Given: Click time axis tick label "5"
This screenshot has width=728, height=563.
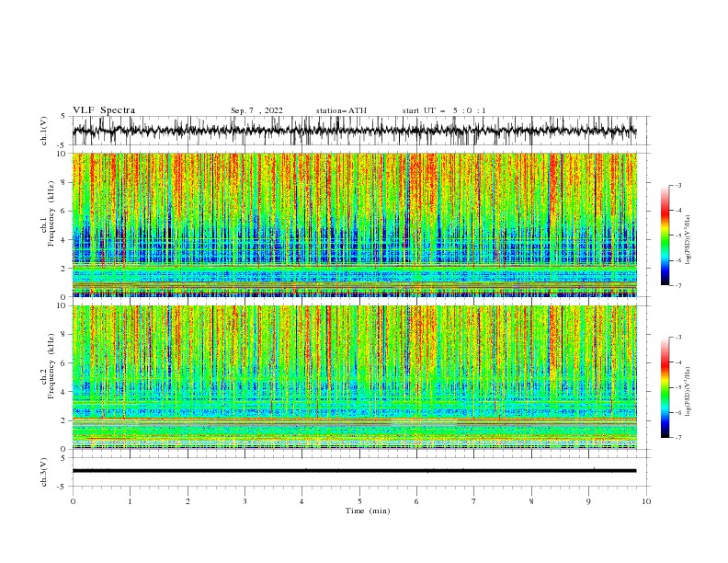Looking at the screenshot, I should pos(359,501).
